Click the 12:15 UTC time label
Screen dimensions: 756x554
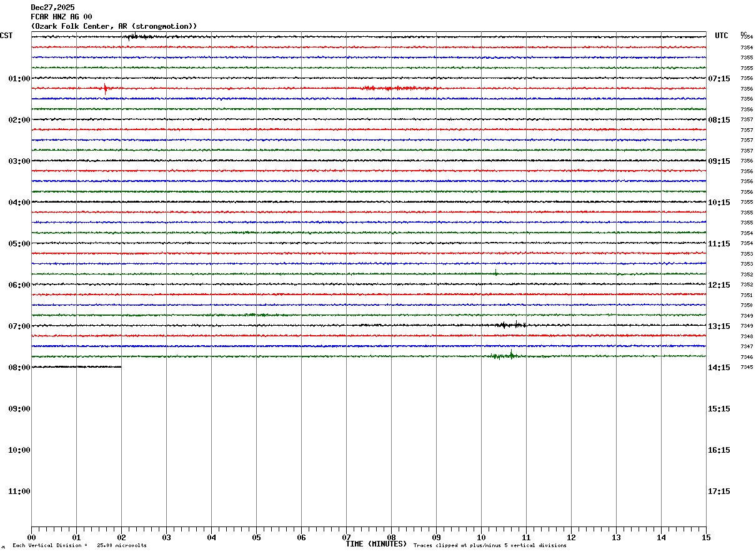pos(719,285)
